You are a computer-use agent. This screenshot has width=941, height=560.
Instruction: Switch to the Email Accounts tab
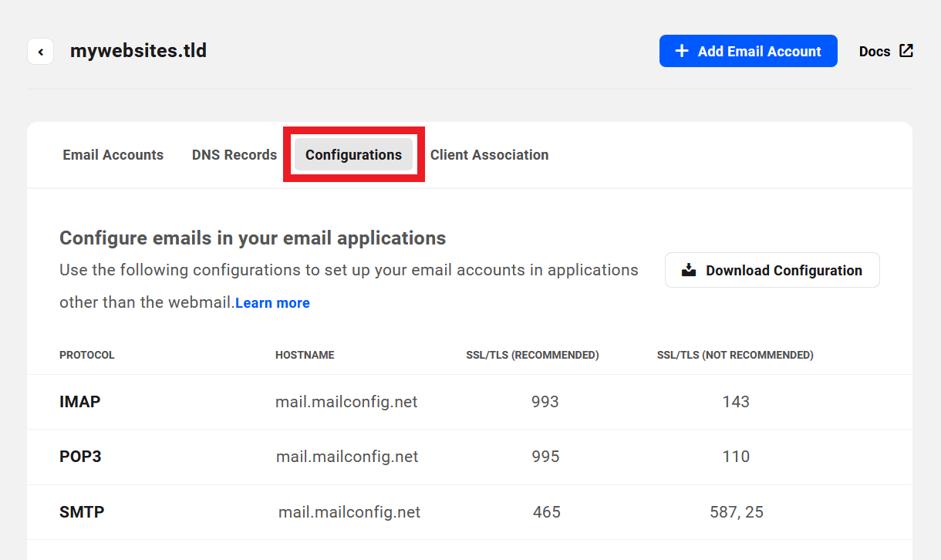tap(113, 154)
